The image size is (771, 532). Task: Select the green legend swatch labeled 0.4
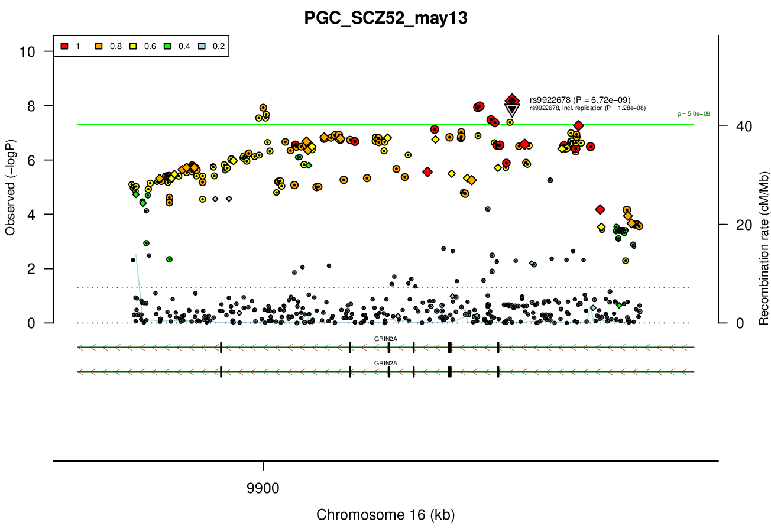pos(169,46)
